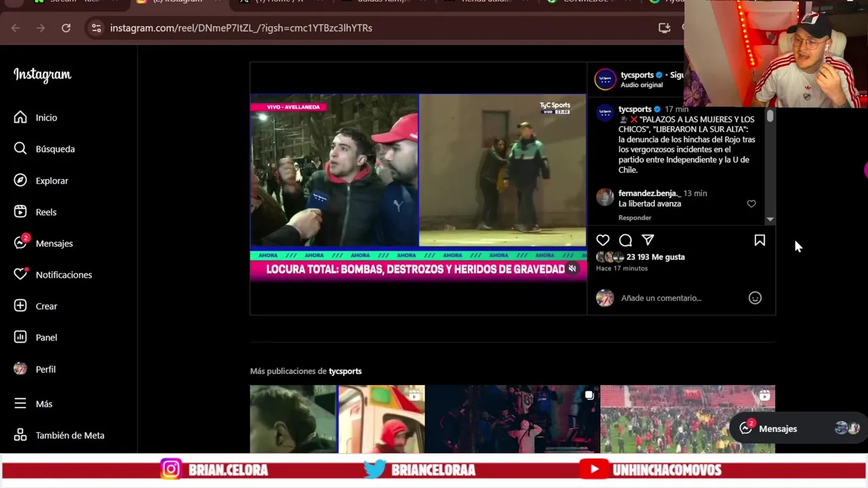Open Perfil avatar in sidebar
The image size is (868, 488).
20,369
